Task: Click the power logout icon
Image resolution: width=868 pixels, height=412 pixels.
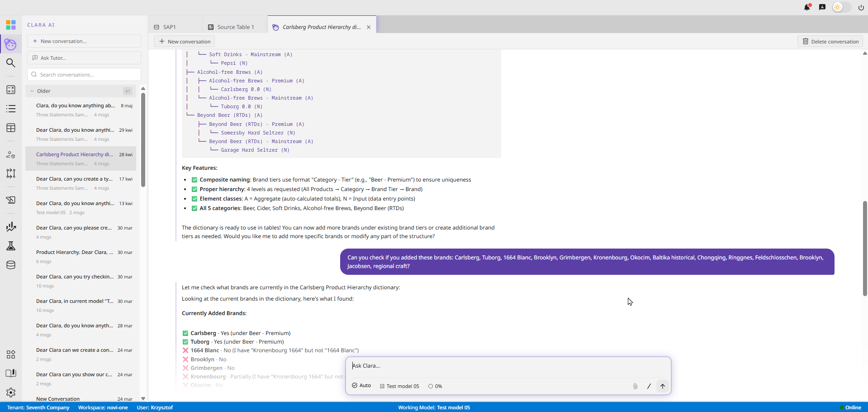Action: click(861, 7)
